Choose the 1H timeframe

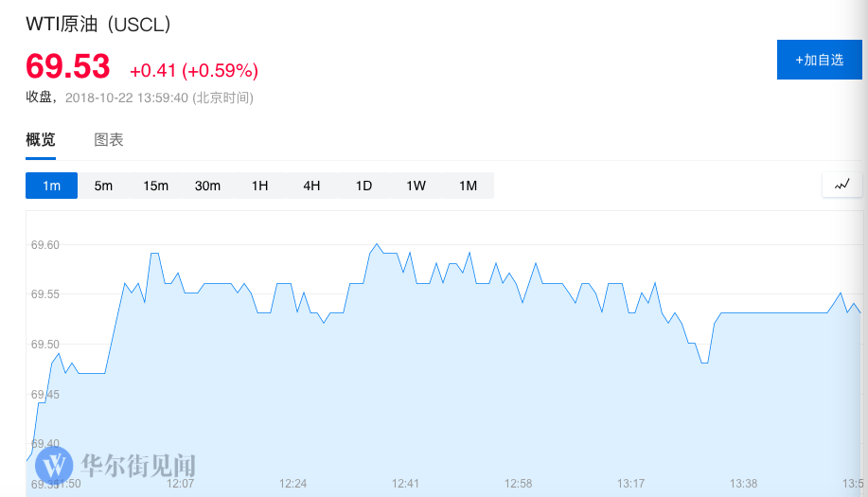coord(259,186)
